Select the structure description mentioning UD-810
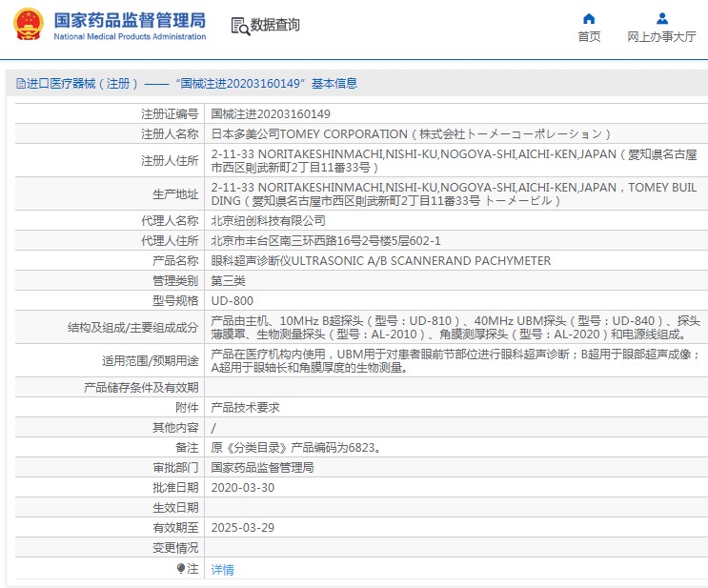This screenshot has width=708, height=588. pyautogui.click(x=455, y=328)
